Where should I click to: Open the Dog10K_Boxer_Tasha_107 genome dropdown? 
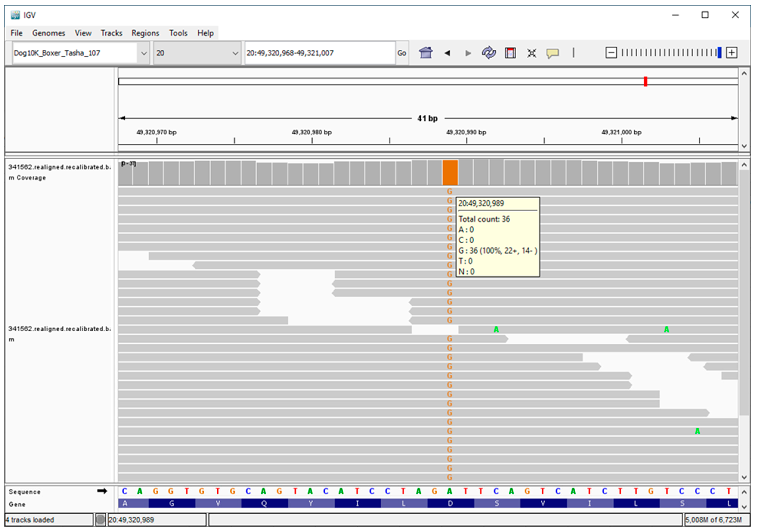[144, 53]
